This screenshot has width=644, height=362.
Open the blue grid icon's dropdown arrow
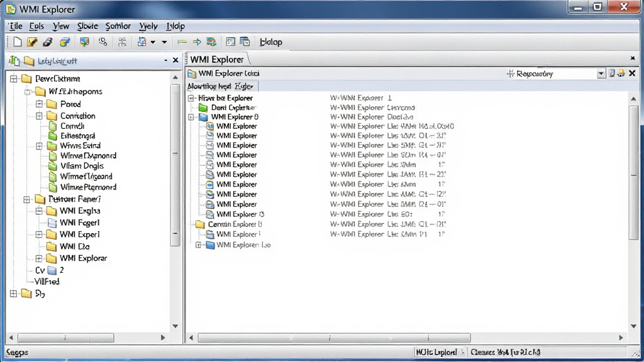(x=153, y=42)
